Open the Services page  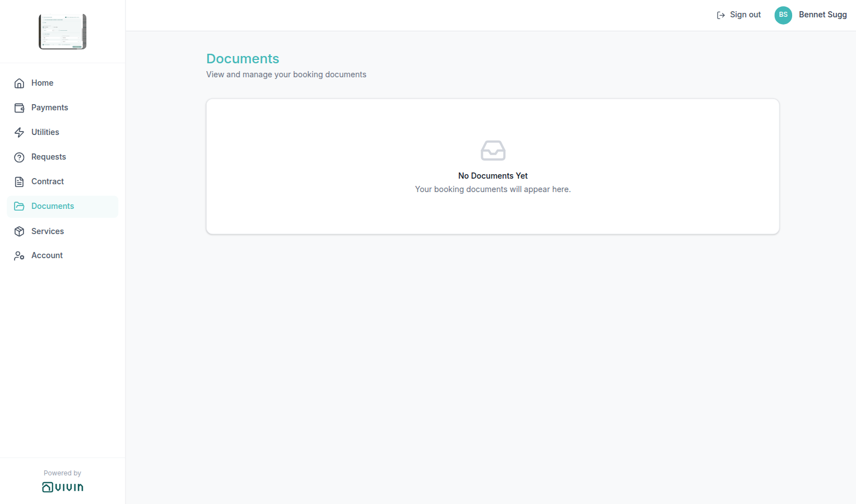pyautogui.click(x=62, y=231)
